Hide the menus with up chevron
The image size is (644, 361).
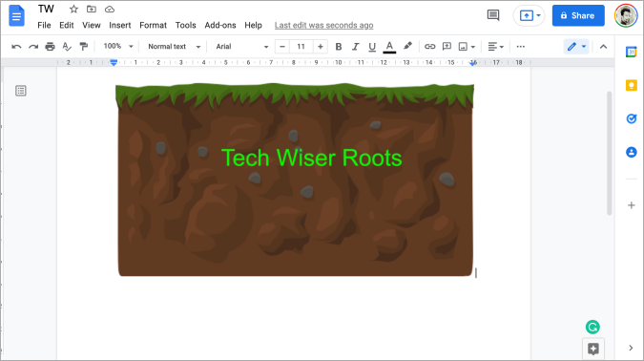[603, 47]
